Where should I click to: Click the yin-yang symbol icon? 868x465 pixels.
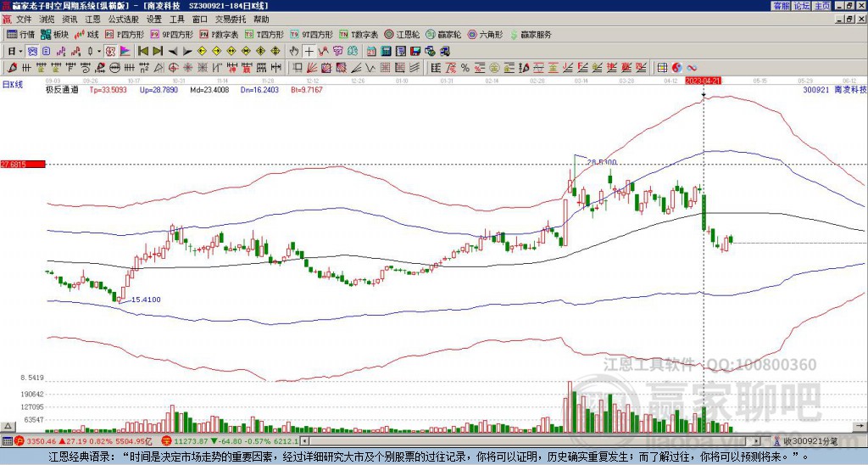677,68
